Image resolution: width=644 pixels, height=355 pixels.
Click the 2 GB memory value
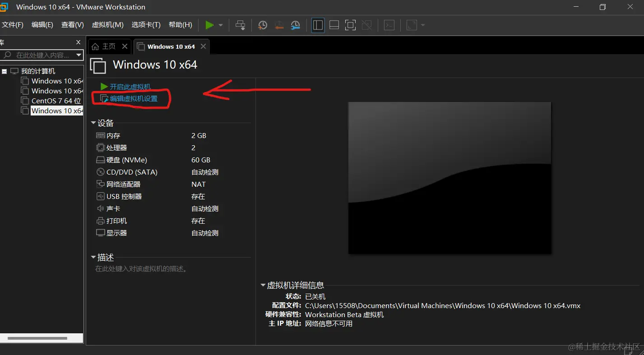point(199,135)
